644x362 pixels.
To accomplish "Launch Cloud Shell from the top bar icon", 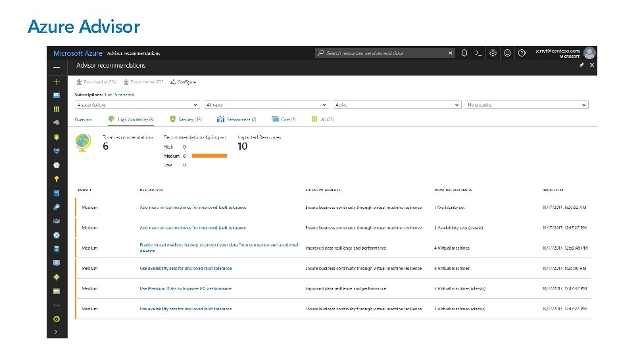I will 478,53.
